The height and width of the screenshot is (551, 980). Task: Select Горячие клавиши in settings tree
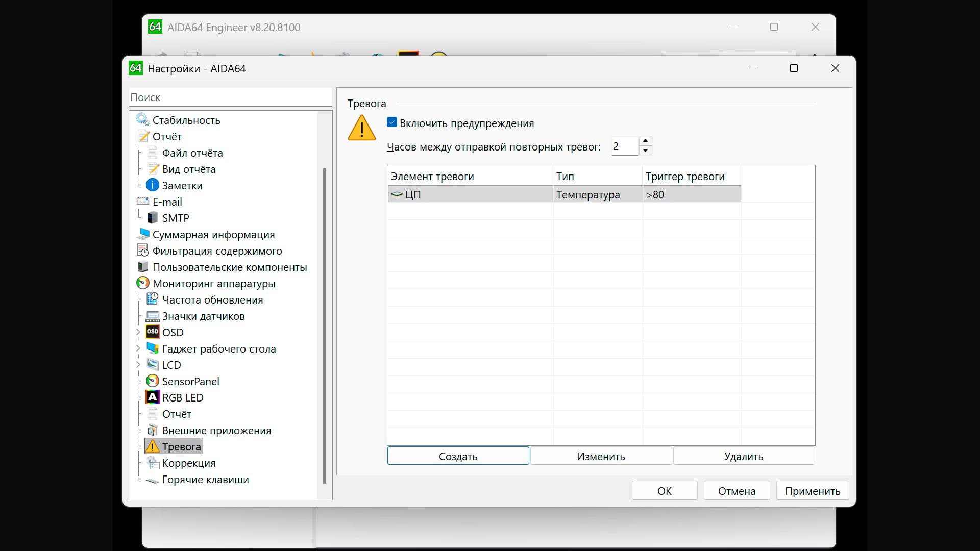(x=205, y=479)
